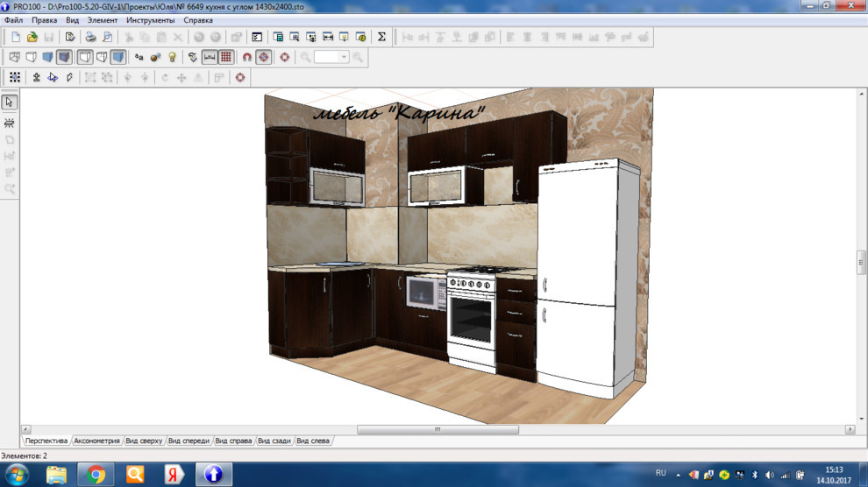Toggle the dimensions display button
The width and height of the screenshot is (868, 487).
[210, 57]
